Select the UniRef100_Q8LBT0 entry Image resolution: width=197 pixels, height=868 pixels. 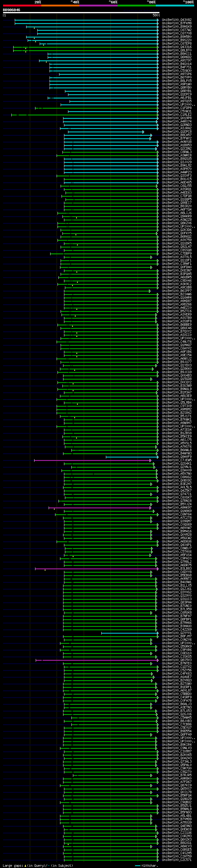coord(177,50)
